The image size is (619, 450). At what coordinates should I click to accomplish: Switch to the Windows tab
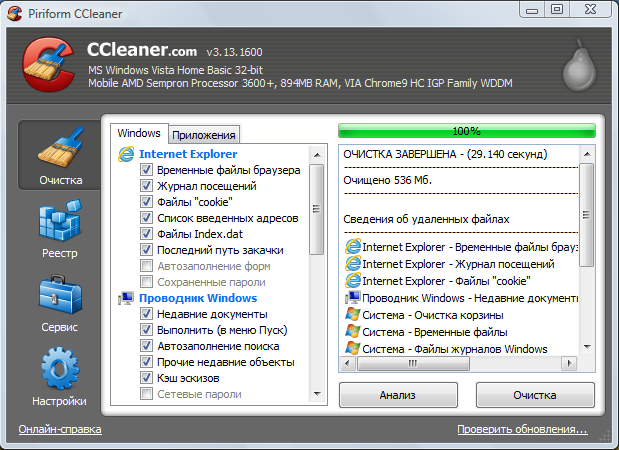click(x=139, y=133)
